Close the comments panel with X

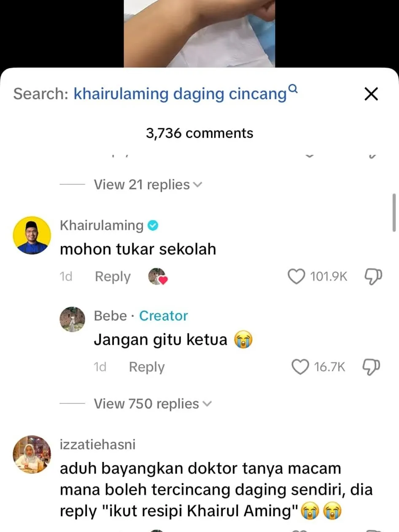pos(371,94)
